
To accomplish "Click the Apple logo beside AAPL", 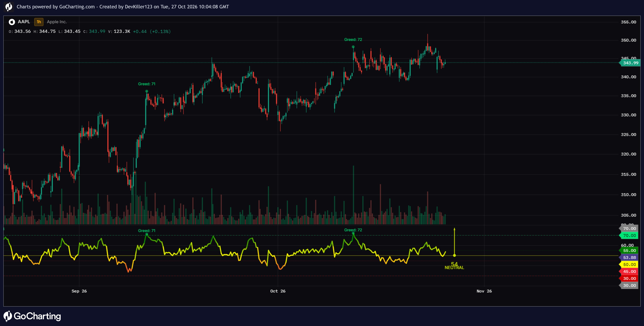I will click(12, 22).
